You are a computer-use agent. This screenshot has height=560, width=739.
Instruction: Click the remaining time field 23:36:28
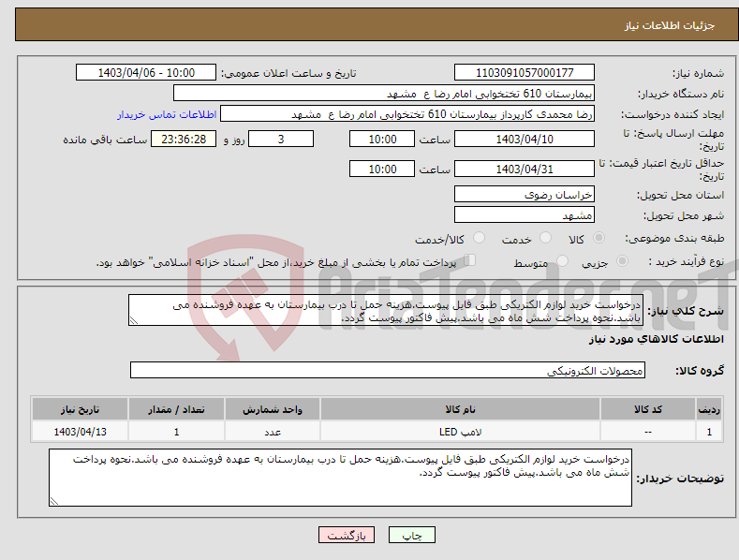pos(184,139)
